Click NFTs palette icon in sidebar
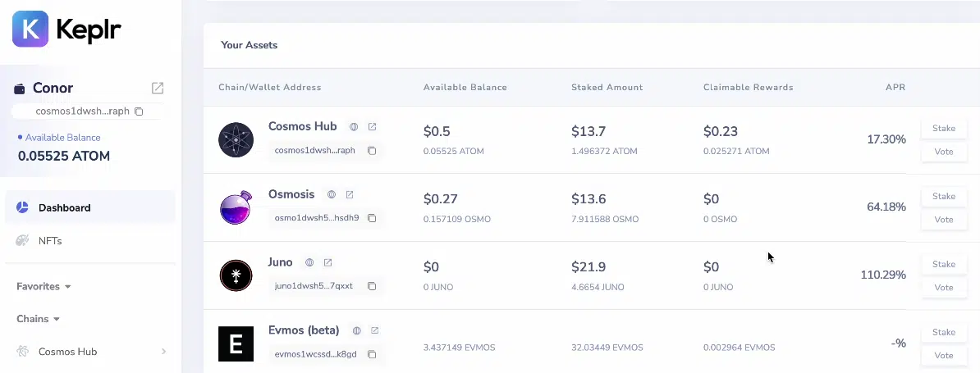 [x=22, y=241]
